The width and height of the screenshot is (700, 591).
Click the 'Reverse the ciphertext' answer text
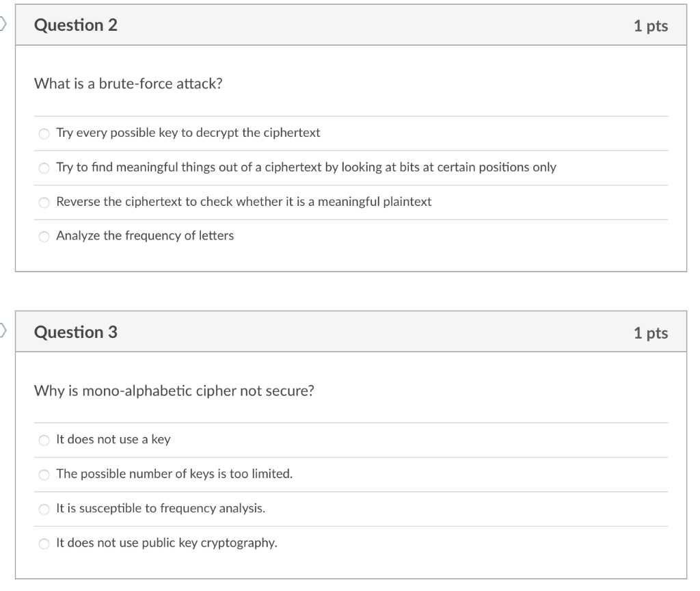point(244,202)
